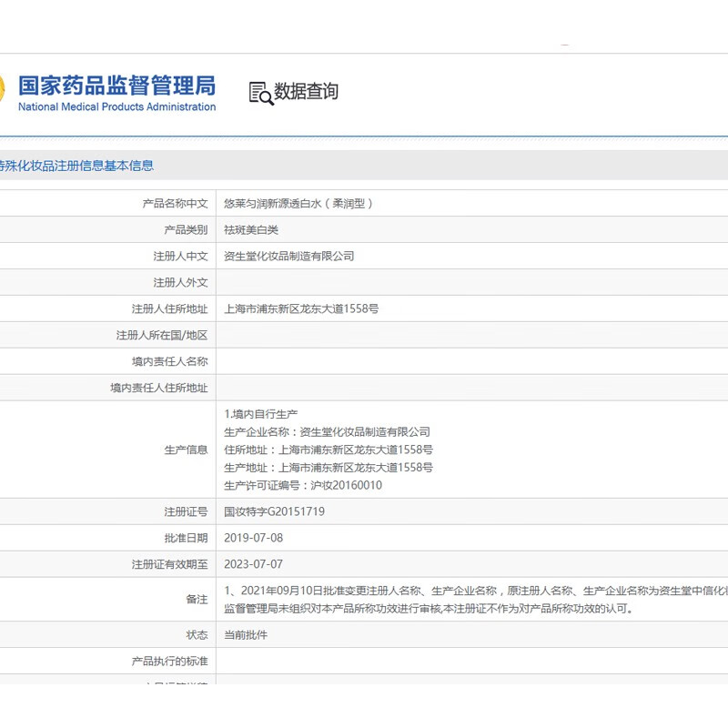Click the 注册人所在国/地区 label
728x728 pixels.
[162, 335]
